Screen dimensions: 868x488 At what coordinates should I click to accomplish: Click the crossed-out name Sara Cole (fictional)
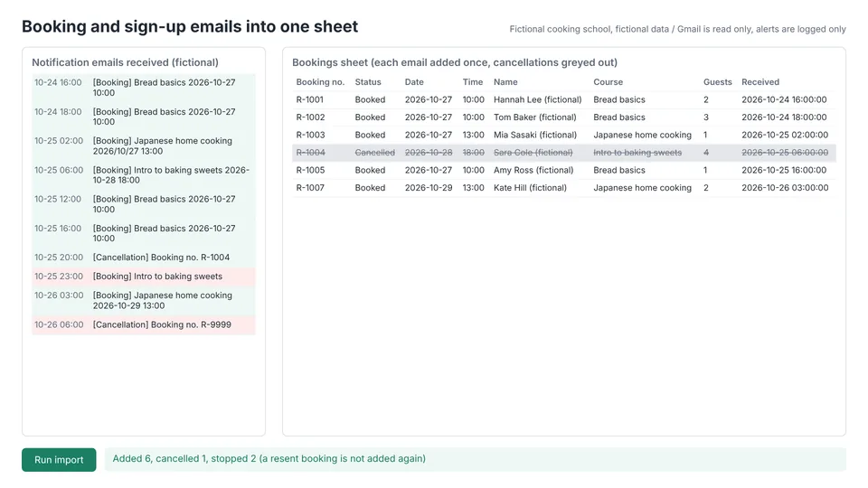coord(533,153)
